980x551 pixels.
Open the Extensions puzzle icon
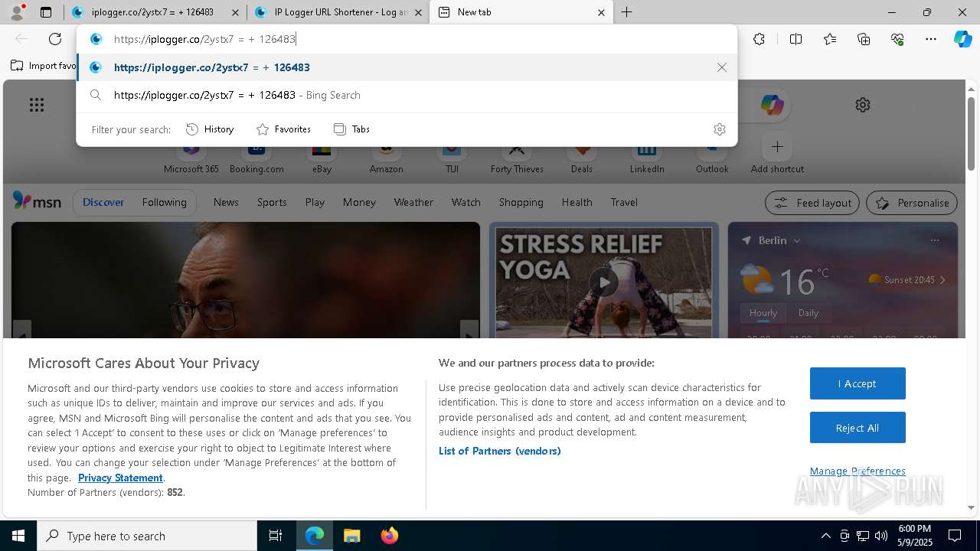coord(759,39)
